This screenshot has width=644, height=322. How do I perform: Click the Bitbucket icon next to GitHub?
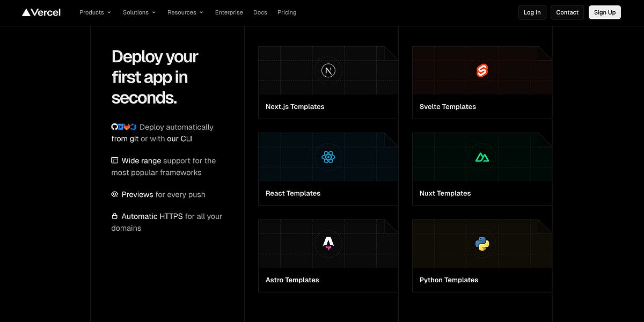[121, 127]
